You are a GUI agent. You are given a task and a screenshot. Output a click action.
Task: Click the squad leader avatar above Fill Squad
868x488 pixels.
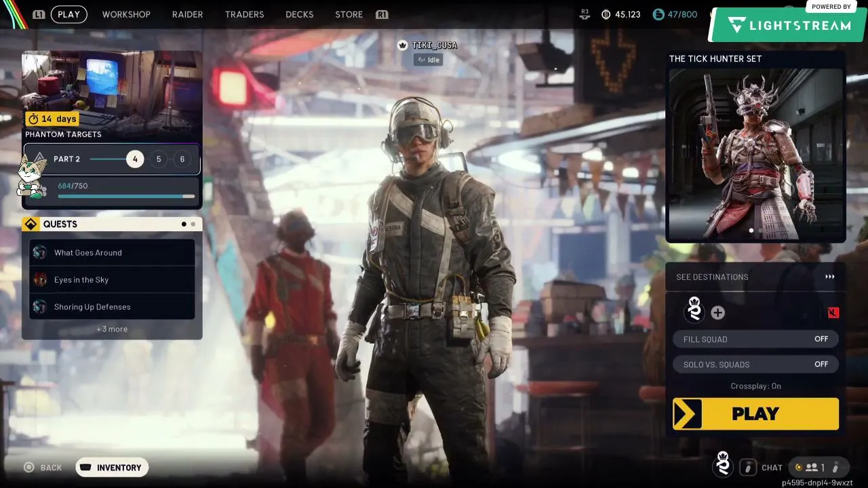point(694,309)
